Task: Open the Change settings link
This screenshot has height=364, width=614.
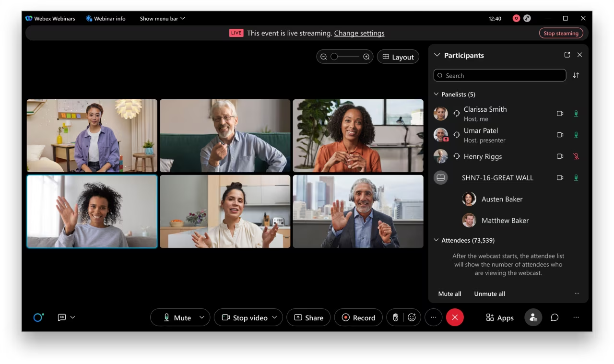Action: pyautogui.click(x=359, y=33)
